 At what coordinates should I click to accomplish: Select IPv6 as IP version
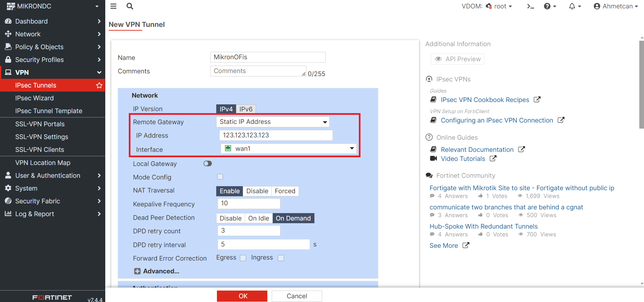click(246, 109)
